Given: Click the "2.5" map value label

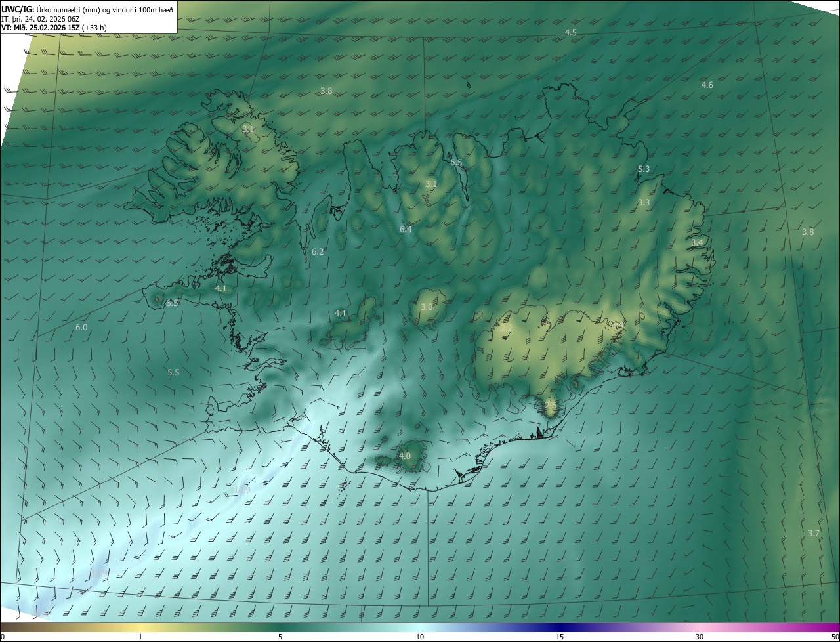Looking at the screenshot, I should coord(551,406).
